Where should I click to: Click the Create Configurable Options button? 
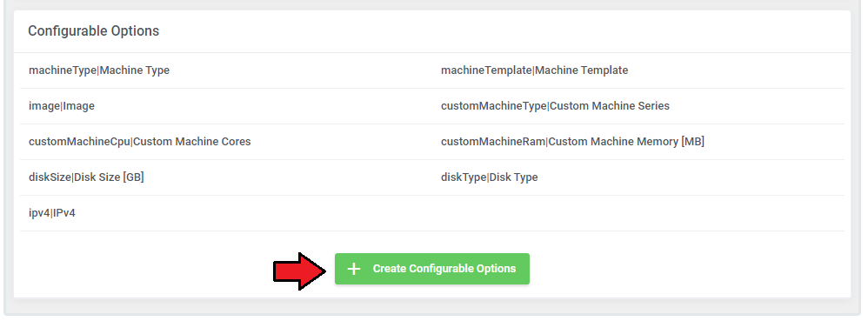[x=431, y=269]
